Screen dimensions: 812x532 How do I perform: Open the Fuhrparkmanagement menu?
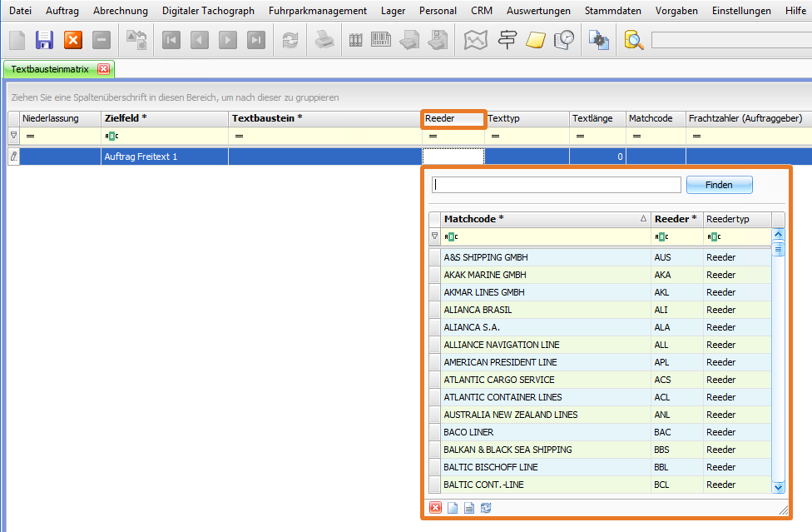pos(318,11)
